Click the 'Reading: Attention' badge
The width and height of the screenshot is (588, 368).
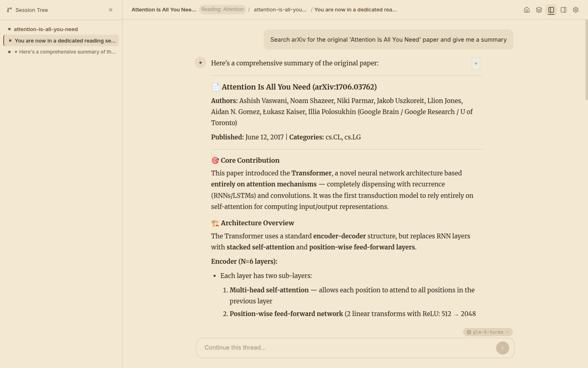(x=223, y=9)
